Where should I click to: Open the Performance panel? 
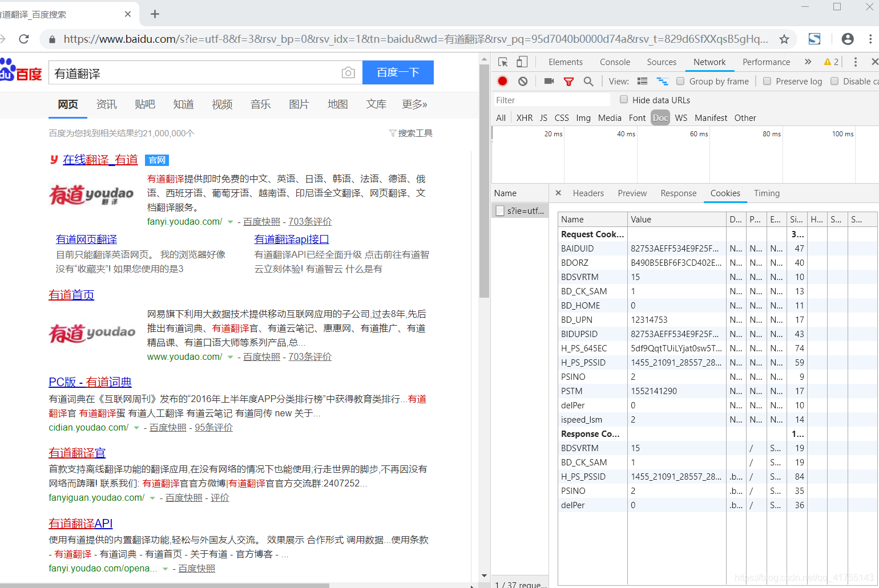[766, 62]
